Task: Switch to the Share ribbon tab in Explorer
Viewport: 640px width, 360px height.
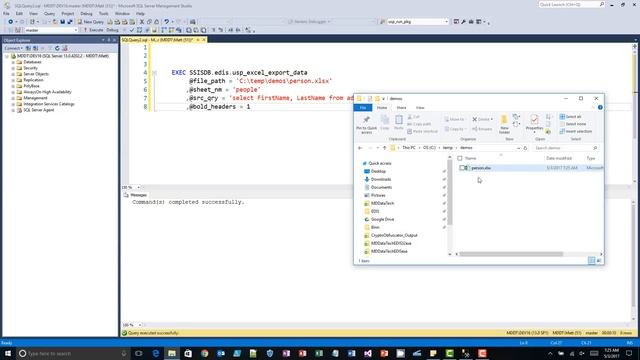Action: click(401, 108)
